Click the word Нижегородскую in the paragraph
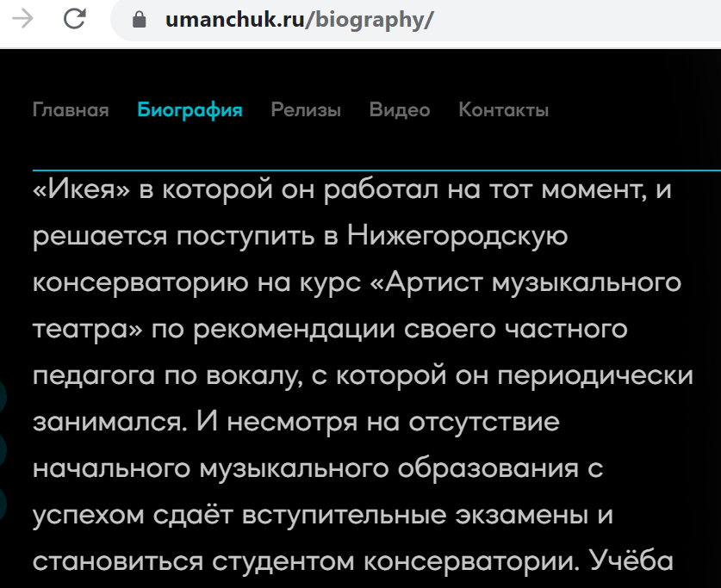The image size is (721, 588). pos(457,235)
